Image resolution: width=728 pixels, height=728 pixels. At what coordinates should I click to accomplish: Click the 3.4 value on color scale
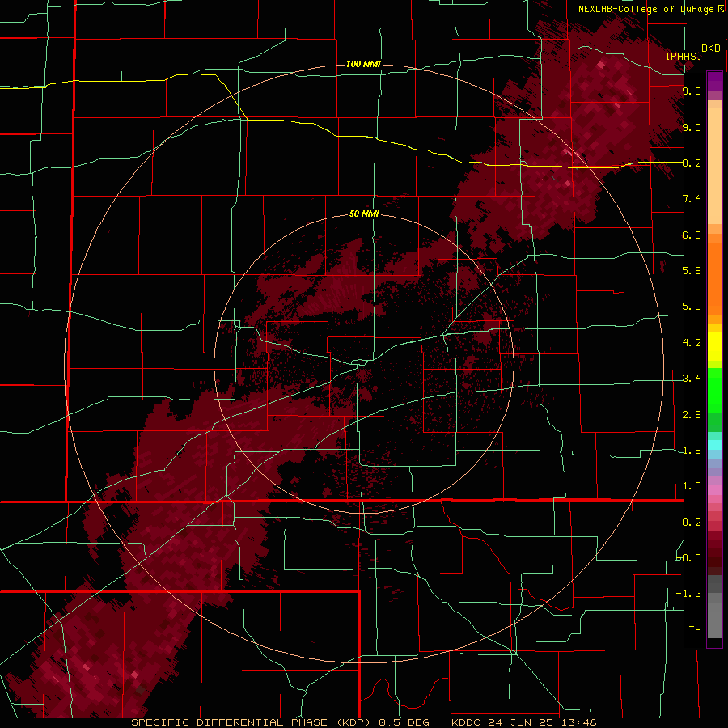(692, 379)
